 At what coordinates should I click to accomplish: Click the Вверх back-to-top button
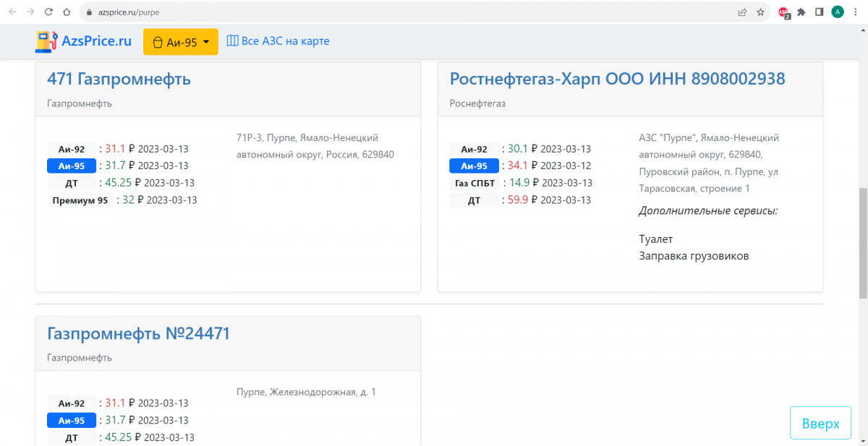(820, 423)
